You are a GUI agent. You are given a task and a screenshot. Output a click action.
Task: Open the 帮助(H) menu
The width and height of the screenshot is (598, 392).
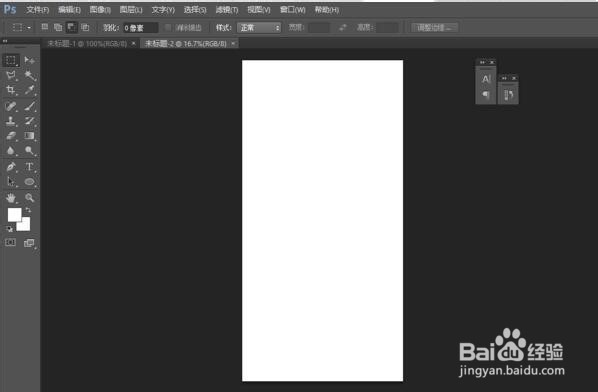point(326,10)
